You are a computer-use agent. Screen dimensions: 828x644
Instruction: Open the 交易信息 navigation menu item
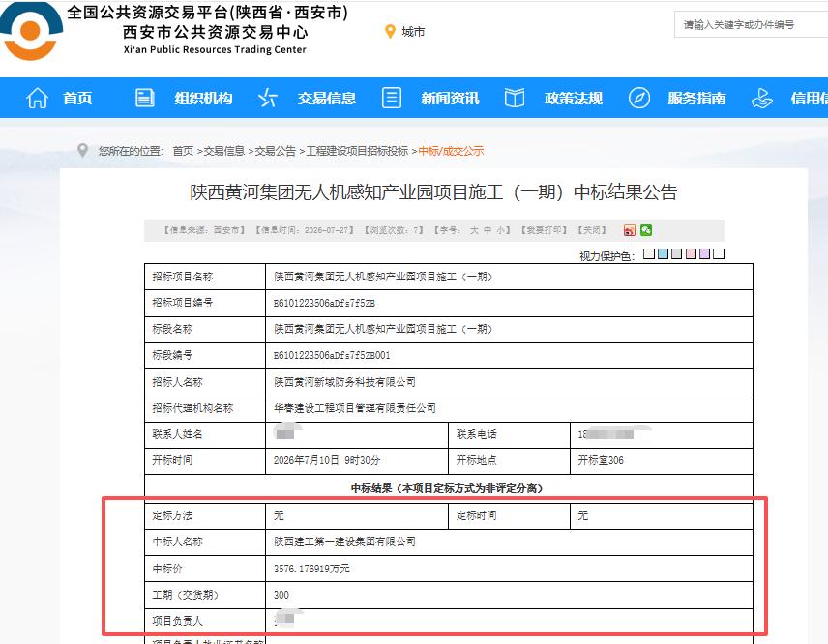pos(326,99)
